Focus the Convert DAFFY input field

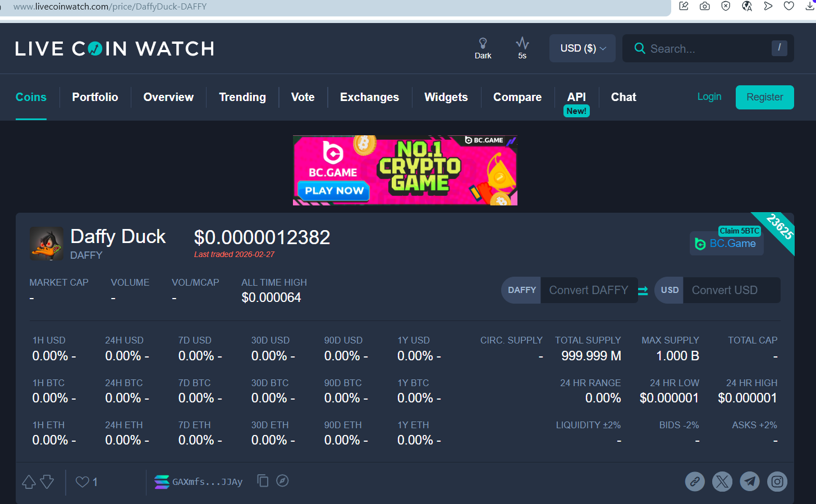coord(589,290)
